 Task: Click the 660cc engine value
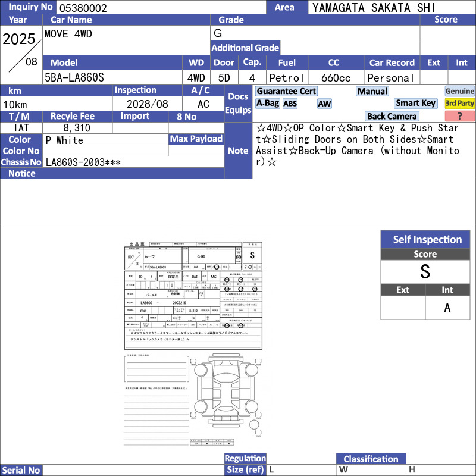(x=336, y=78)
